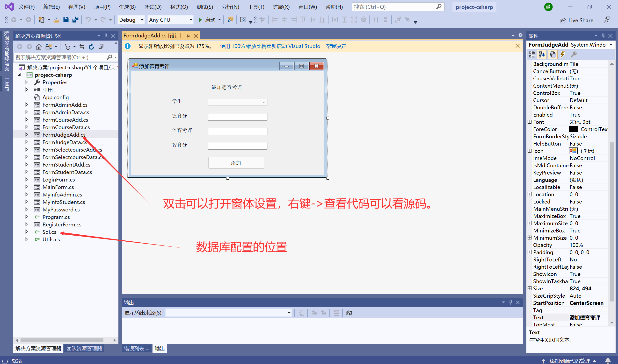Click the Save file toolbar icon
This screenshot has width=618, height=364.
66,20
